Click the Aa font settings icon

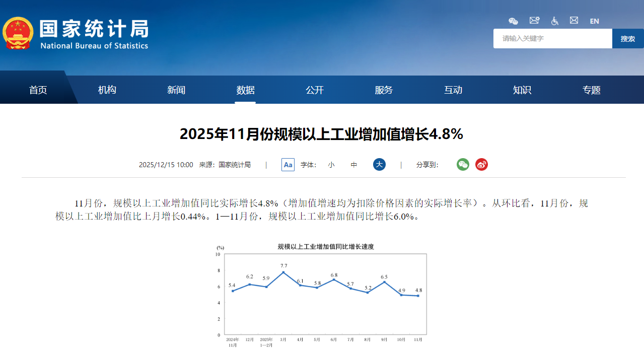(288, 164)
